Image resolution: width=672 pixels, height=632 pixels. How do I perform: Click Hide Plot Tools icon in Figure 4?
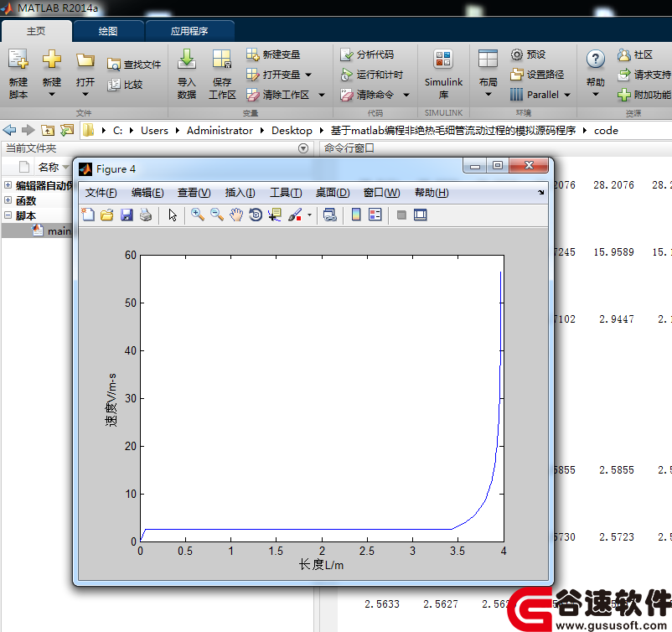point(401,215)
